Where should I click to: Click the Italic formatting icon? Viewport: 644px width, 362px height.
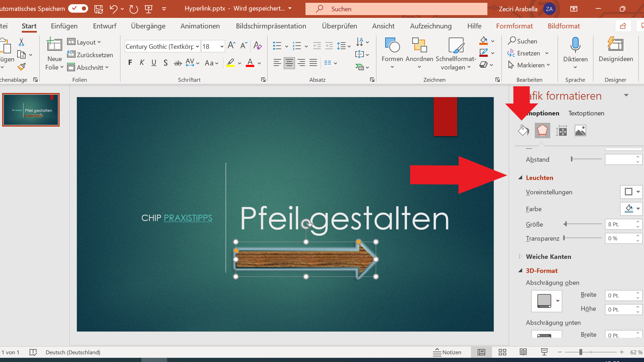point(142,63)
